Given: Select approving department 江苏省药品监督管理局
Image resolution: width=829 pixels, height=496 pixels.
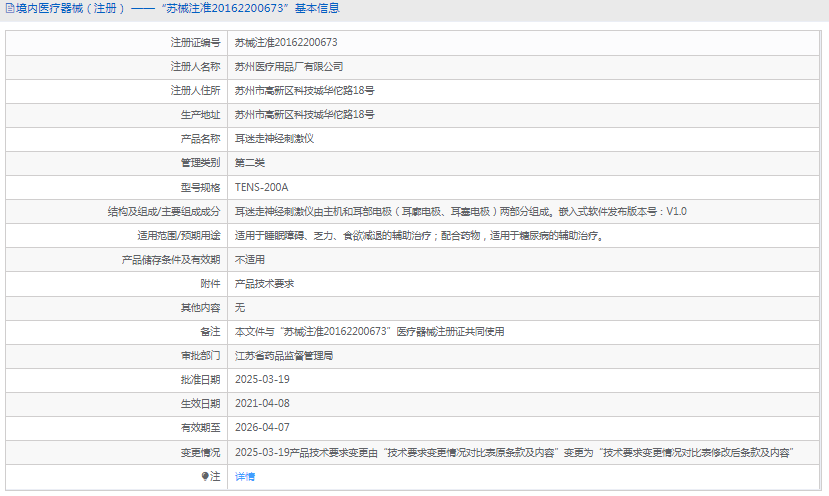Looking at the screenshot, I should [x=284, y=356].
